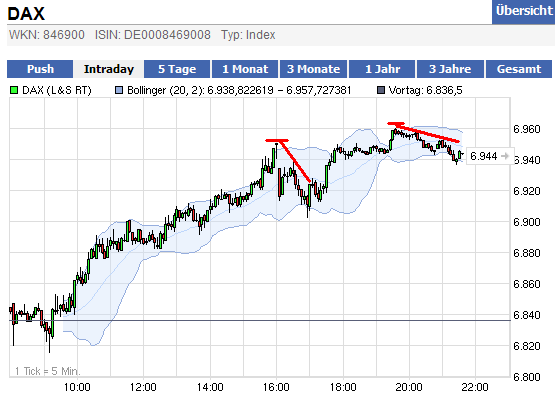
Task: Click the ISIN: DE0008469008 text
Action: (x=153, y=35)
